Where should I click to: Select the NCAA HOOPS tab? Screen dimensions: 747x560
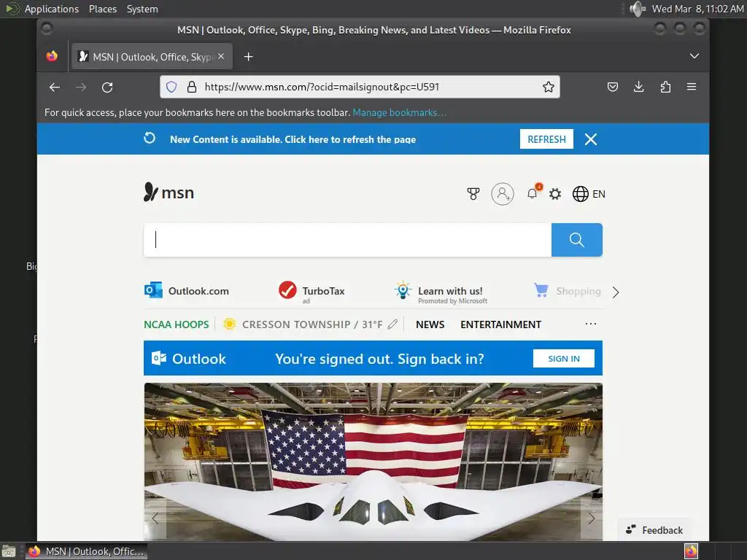[x=177, y=324]
